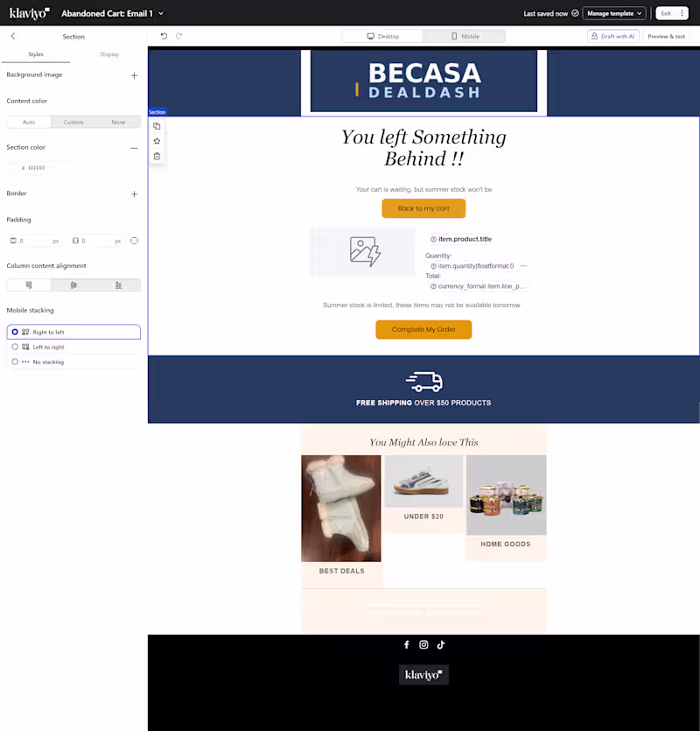Duplicate the selected section

pos(157,126)
